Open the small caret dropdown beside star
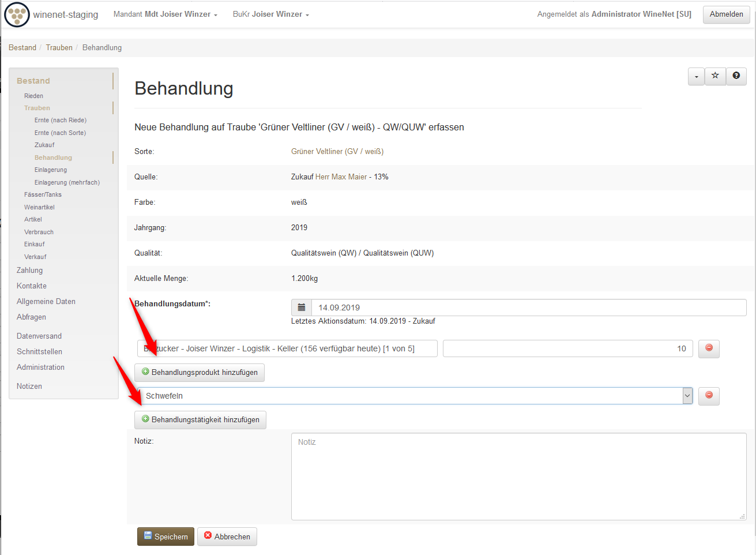The width and height of the screenshot is (756, 555). [696, 76]
